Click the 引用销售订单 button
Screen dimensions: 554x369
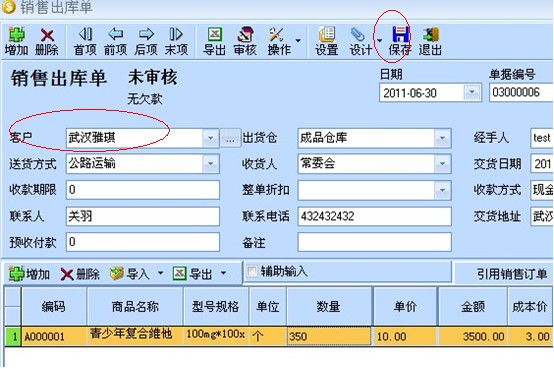tap(512, 274)
